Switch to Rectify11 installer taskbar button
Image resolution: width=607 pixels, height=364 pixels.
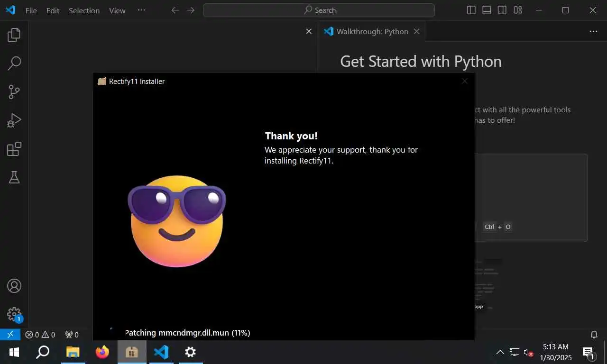pyautogui.click(x=132, y=352)
